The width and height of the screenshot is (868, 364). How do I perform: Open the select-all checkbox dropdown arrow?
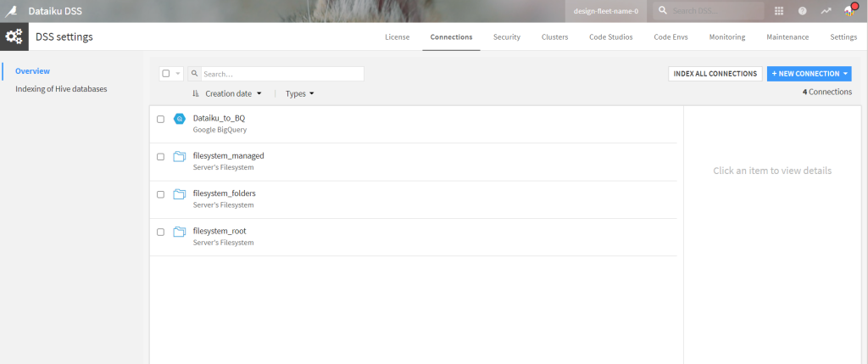pos(178,74)
